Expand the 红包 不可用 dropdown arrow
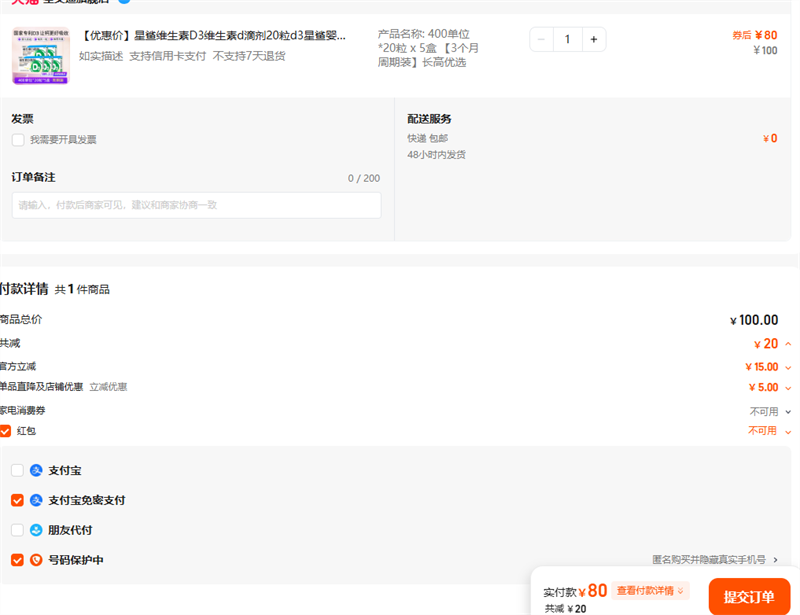 point(788,431)
